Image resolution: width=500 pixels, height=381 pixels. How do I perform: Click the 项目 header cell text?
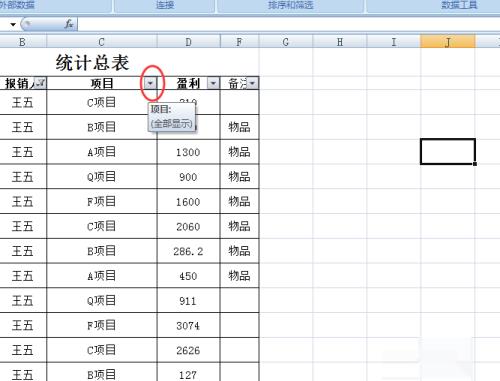pos(102,83)
